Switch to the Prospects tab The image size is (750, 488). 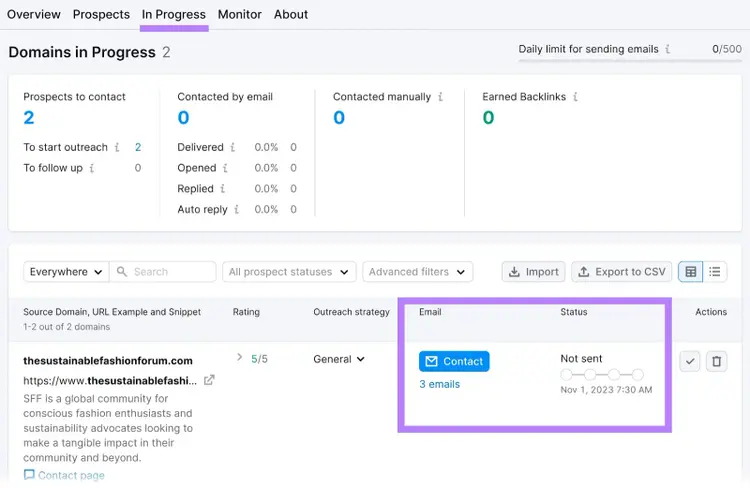point(101,14)
